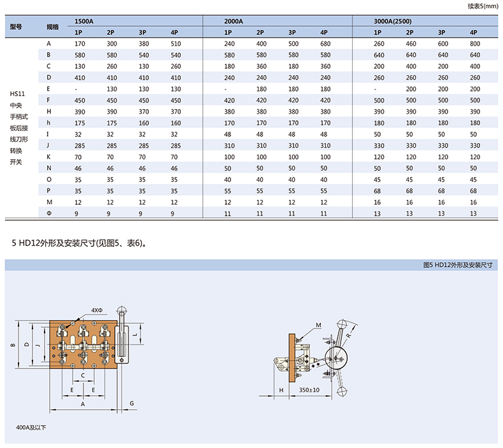The height and width of the screenshot is (448, 503).
Task: Select the HS11 model name text
Action: 17,94
